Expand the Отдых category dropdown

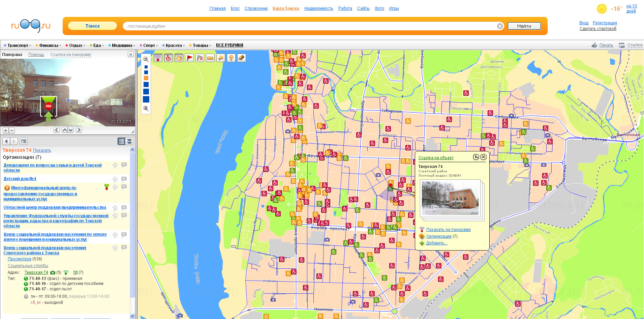point(75,45)
